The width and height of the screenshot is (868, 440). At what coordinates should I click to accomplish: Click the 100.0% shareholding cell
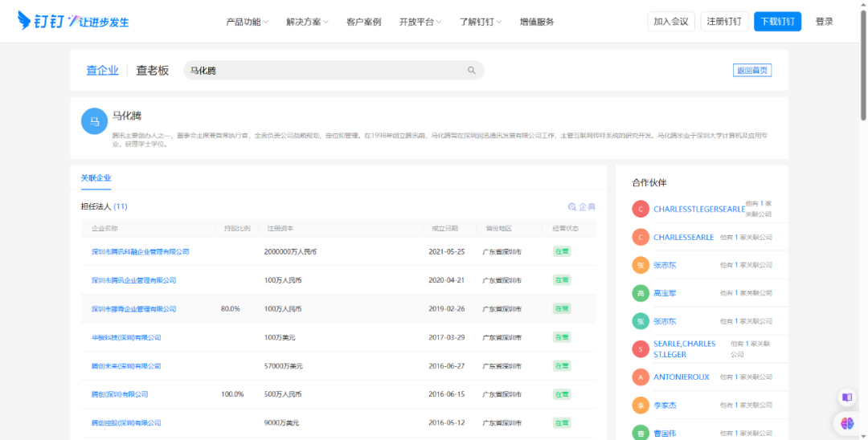pyautogui.click(x=232, y=394)
